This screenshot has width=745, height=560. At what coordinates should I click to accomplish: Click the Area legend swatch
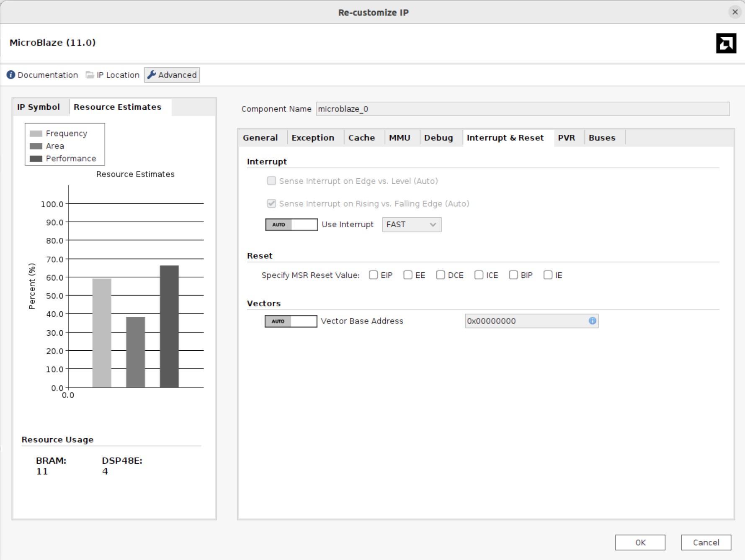click(x=36, y=146)
